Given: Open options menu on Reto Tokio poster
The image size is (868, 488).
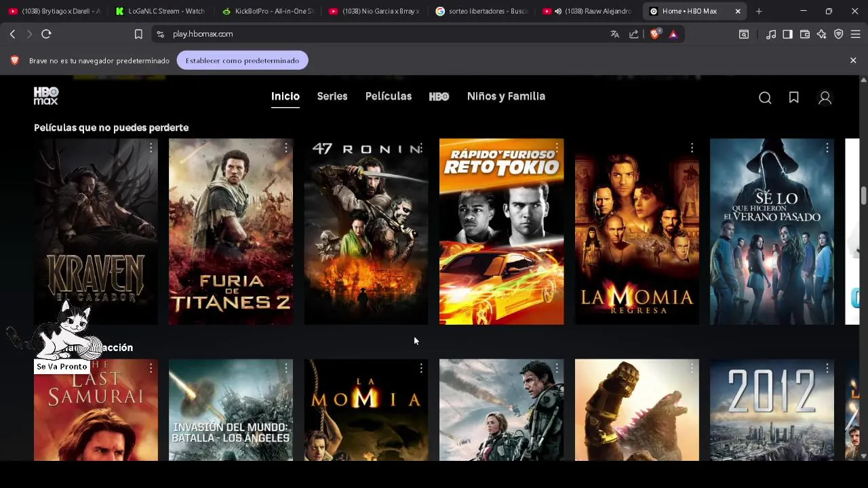Looking at the screenshot, I should coord(556,148).
